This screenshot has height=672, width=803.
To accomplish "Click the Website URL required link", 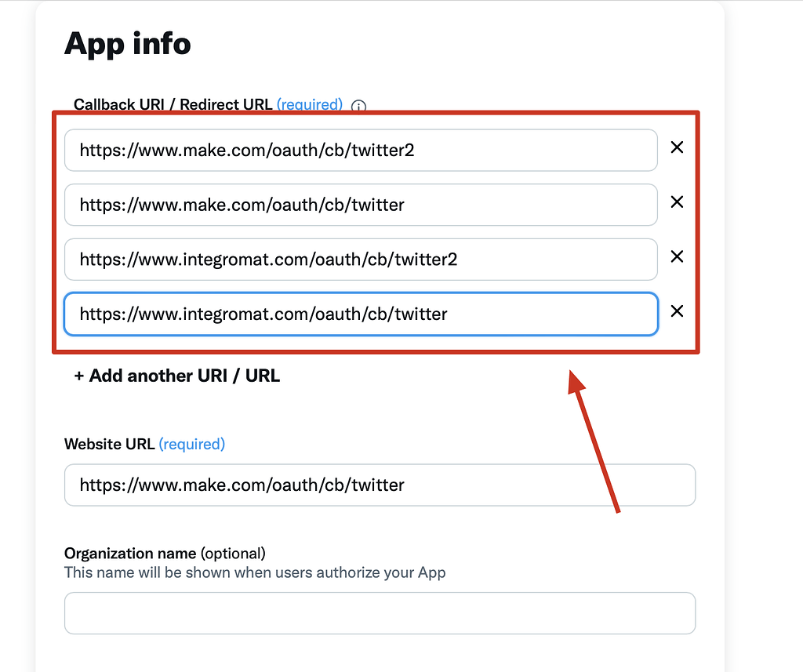I will click(x=191, y=444).
